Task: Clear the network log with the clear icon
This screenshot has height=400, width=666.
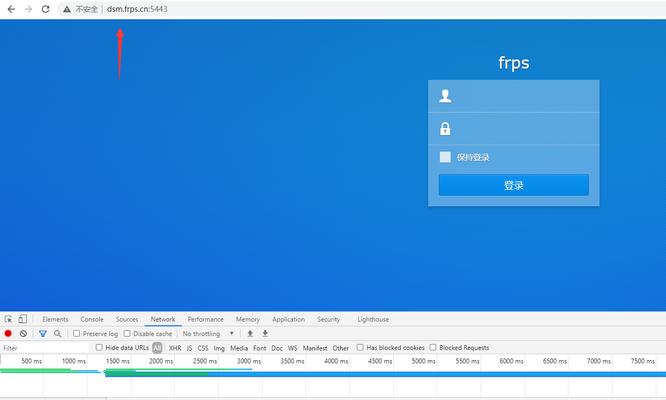Action: tap(23, 334)
